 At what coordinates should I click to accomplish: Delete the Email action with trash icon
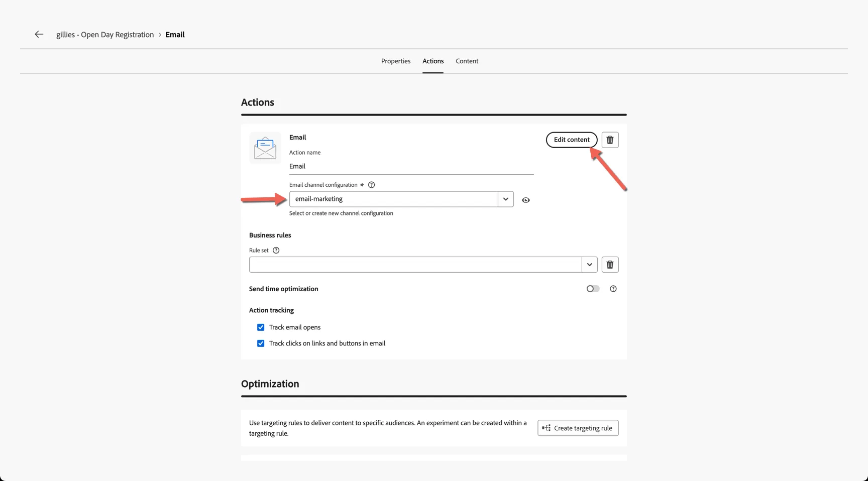[610, 140]
